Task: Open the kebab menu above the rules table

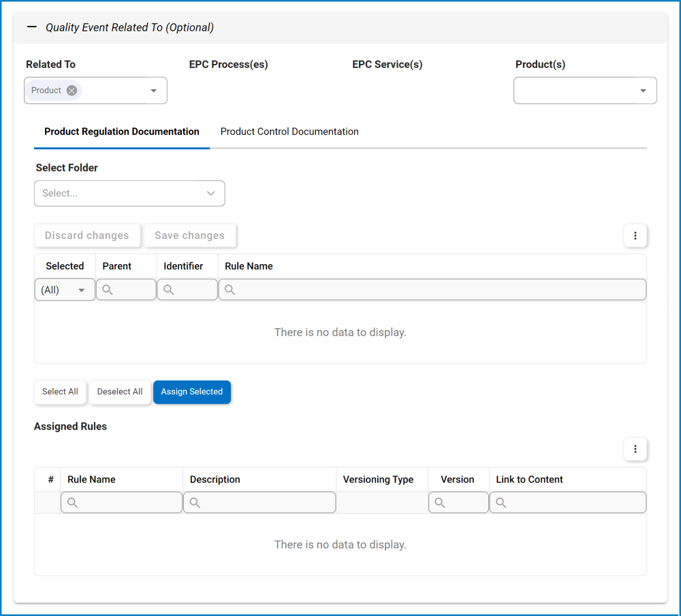Action: tap(635, 236)
